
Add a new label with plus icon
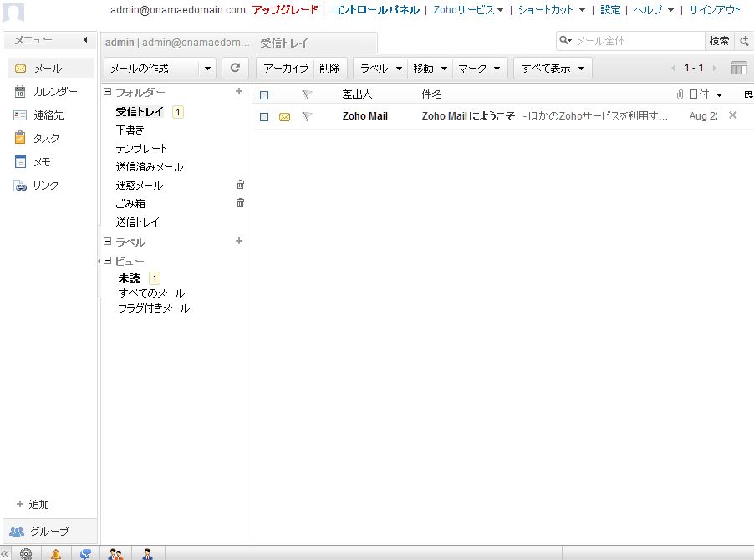click(239, 241)
